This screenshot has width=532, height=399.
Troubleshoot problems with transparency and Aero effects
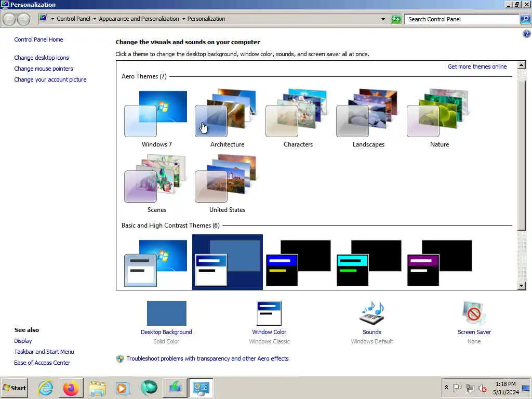click(207, 358)
